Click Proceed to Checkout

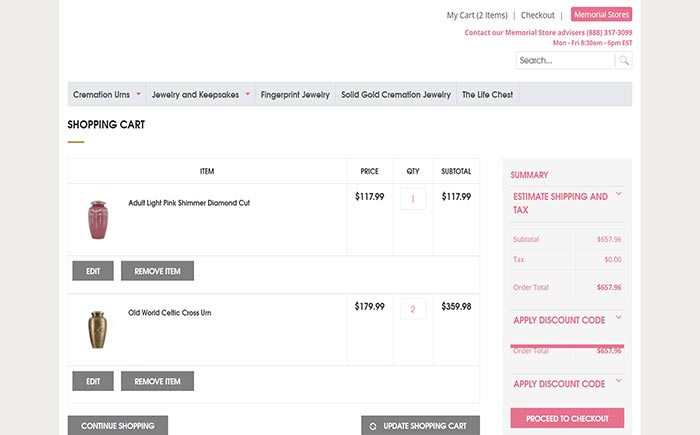(567, 418)
